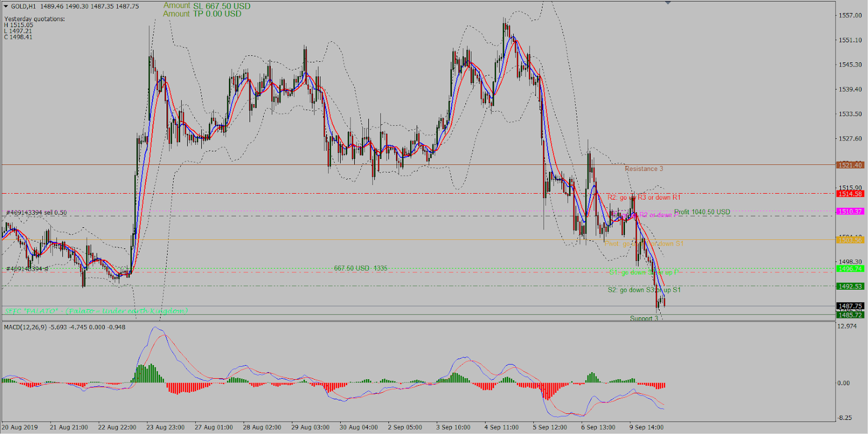Viewport: 868px width, 434px height.
Task: Click the orange 1503.56 pivot price tag
Action: point(850,240)
